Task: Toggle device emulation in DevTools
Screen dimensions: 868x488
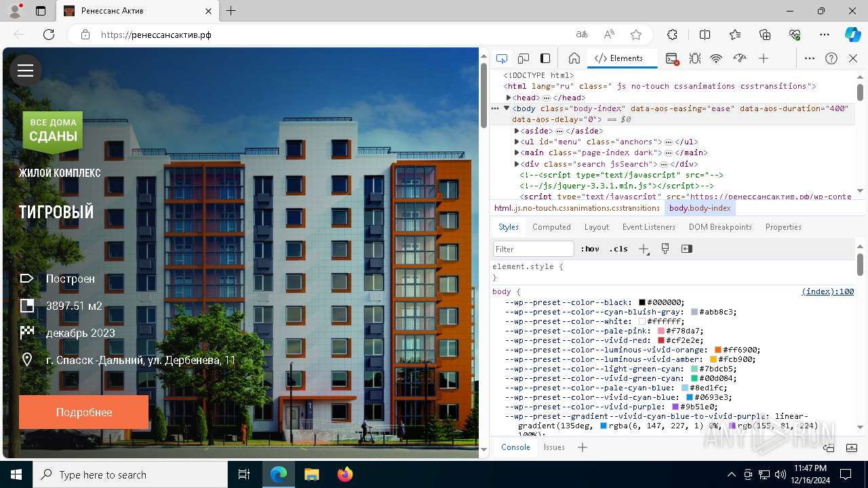Action: click(x=524, y=58)
